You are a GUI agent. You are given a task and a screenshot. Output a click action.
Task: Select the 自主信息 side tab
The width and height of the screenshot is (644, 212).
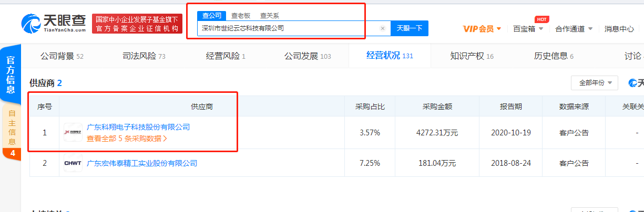11,126
